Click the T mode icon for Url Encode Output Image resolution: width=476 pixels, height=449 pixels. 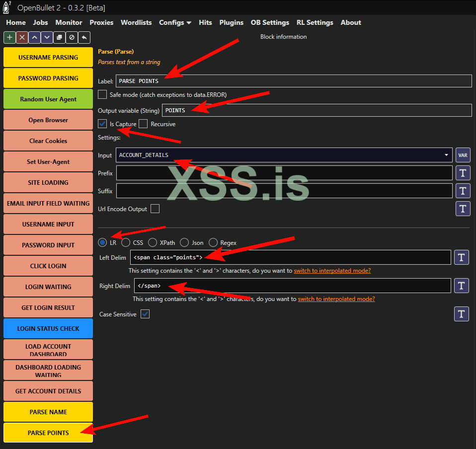coord(463,209)
